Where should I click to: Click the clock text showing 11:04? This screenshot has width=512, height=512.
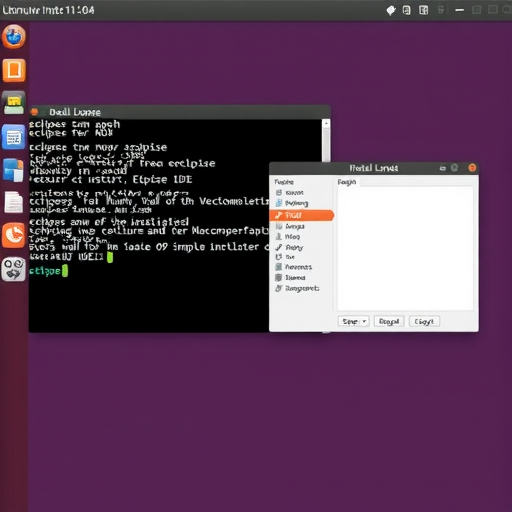[x=80, y=10]
